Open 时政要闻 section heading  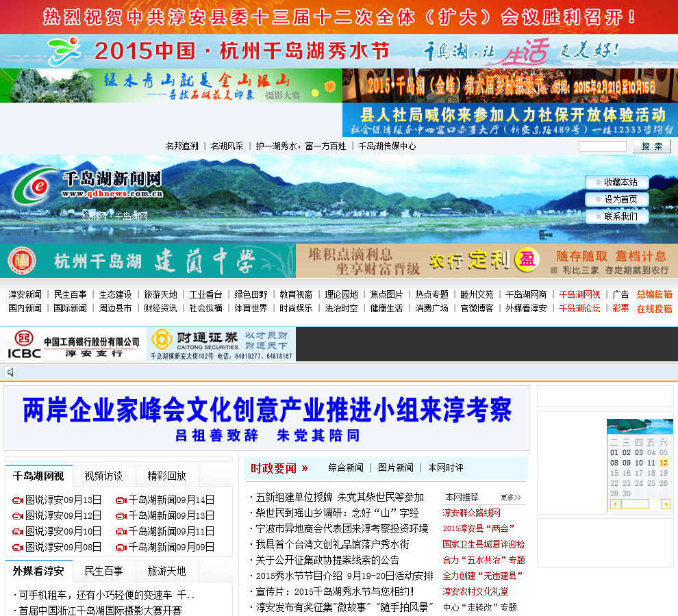point(274,468)
